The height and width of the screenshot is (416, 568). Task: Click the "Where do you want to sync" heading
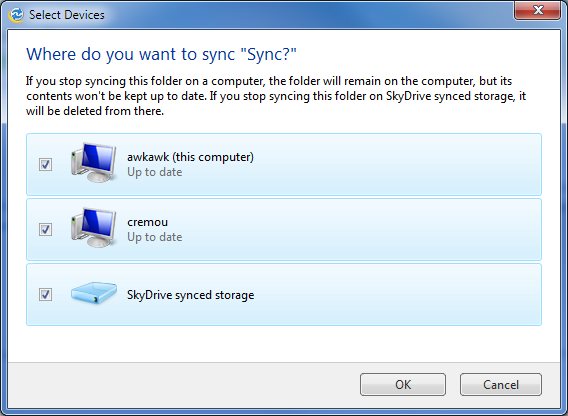pos(162,55)
